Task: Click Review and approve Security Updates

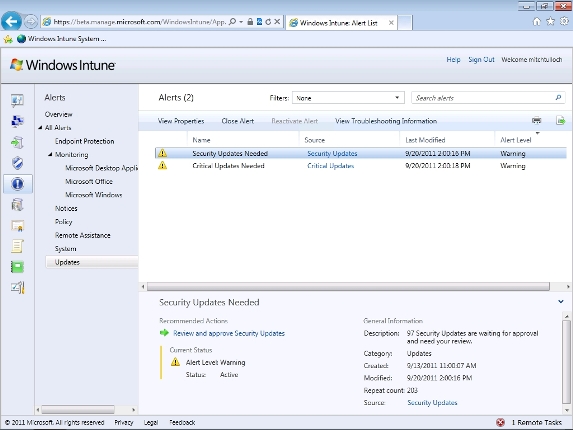Action: pos(229,333)
